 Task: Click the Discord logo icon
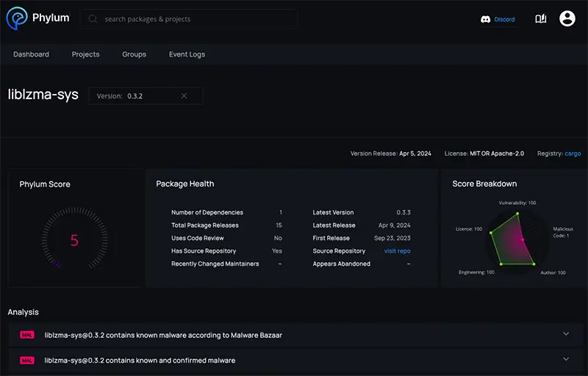(x=486, y=20)
